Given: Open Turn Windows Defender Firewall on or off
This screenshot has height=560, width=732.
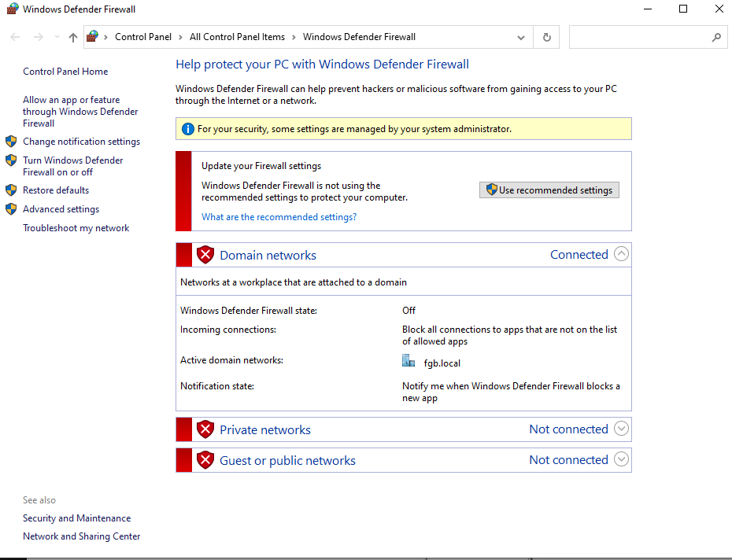Looking at the screenshot, I should pyautogui.click(x=72, y=166).
